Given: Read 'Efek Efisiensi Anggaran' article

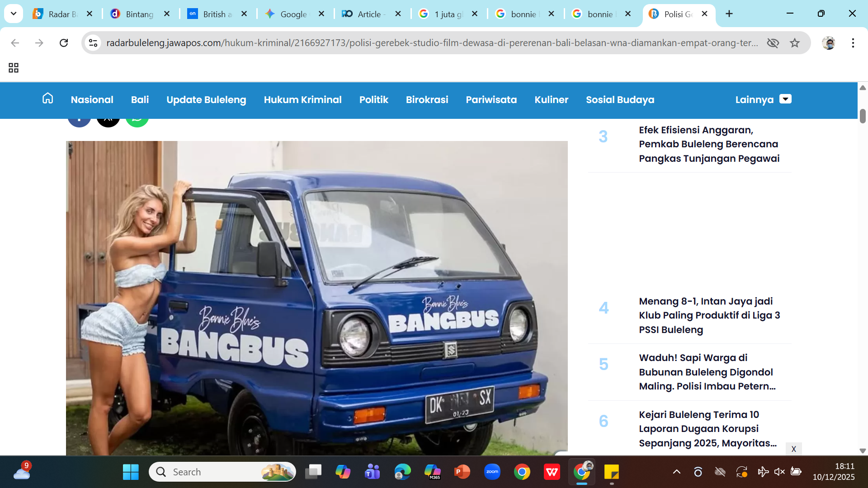Looking at the screenshot, I should coord(709,144).
